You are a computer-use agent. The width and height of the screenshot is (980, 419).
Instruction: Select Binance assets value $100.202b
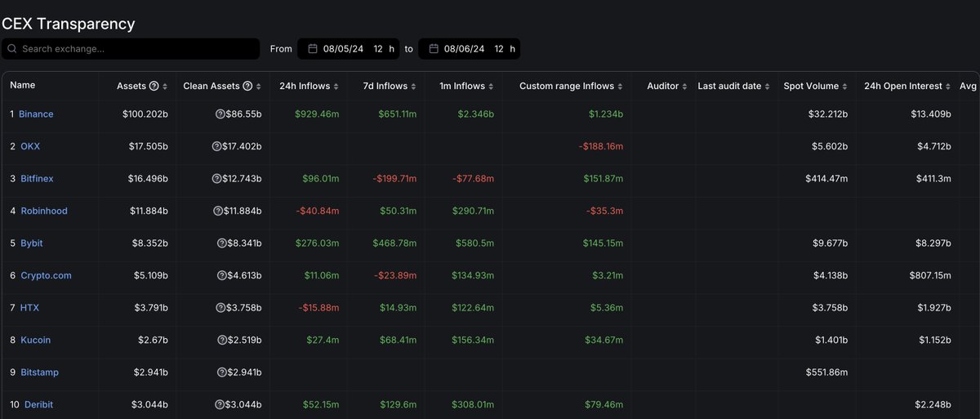click(x=147, y=114)
